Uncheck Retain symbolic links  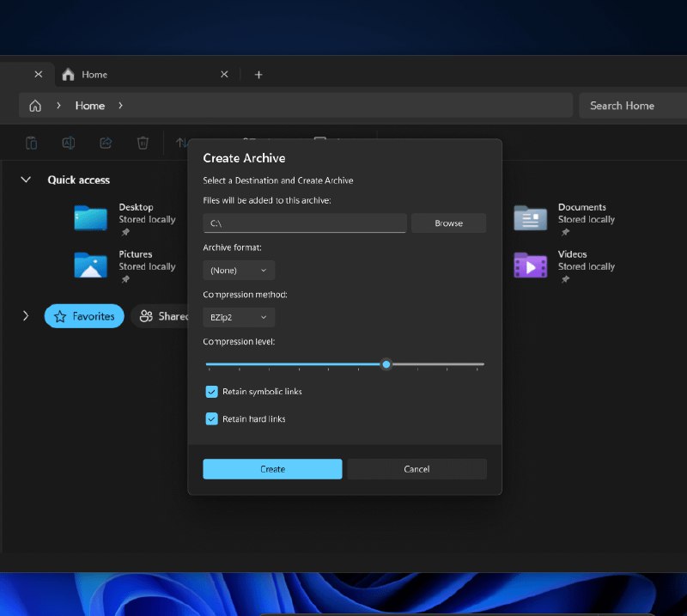211,392
